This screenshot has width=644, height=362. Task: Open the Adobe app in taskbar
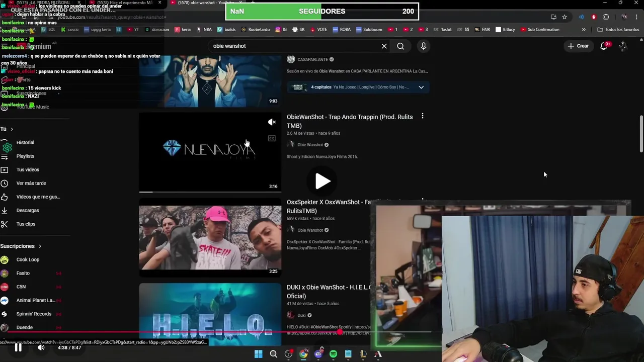pos(378,354)
